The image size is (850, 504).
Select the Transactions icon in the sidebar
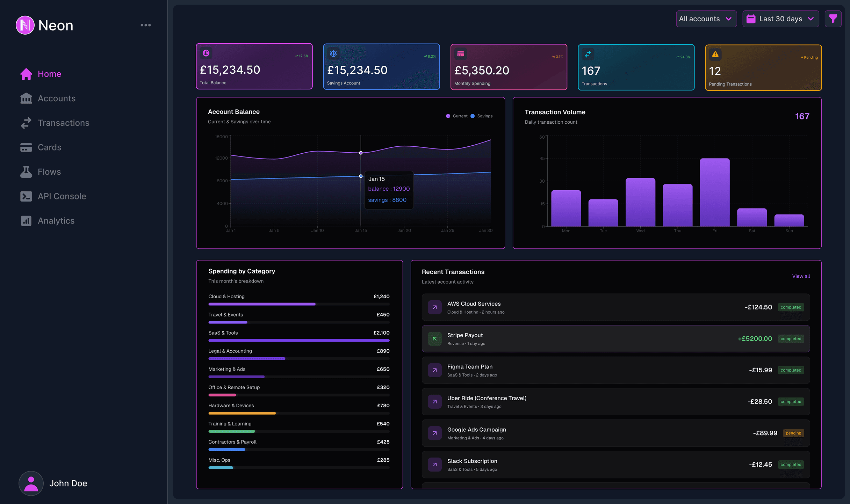pyautogui.click(x=26, y=123)
